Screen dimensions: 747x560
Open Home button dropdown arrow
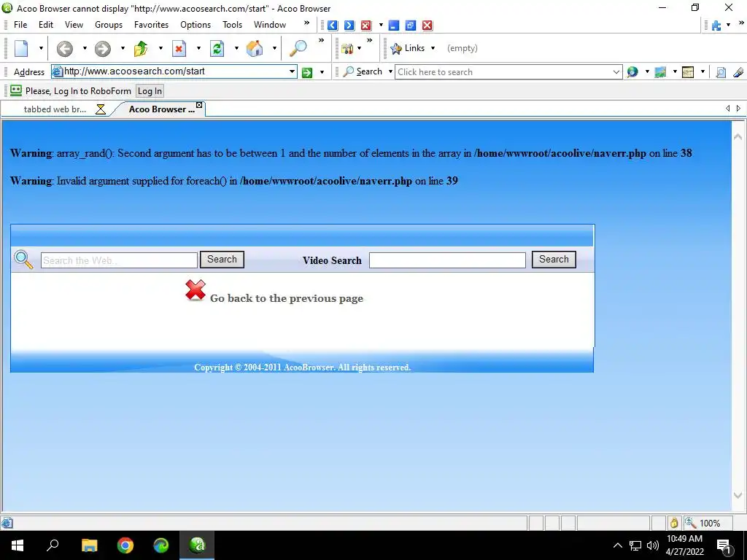274,48
